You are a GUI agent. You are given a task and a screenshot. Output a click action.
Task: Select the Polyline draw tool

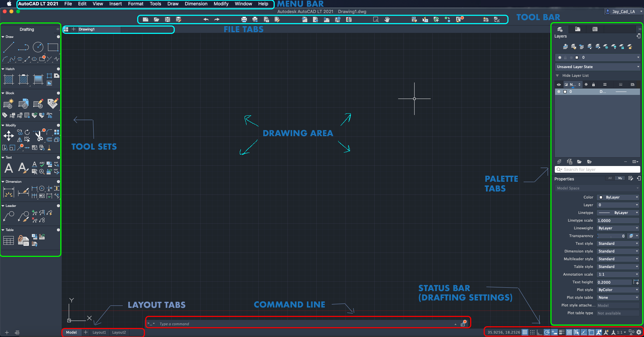23,47
